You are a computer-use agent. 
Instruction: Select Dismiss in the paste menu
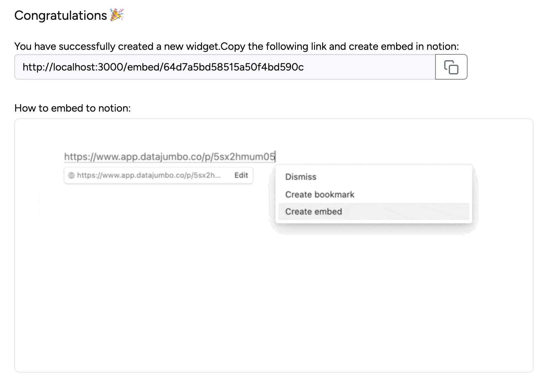300,177
